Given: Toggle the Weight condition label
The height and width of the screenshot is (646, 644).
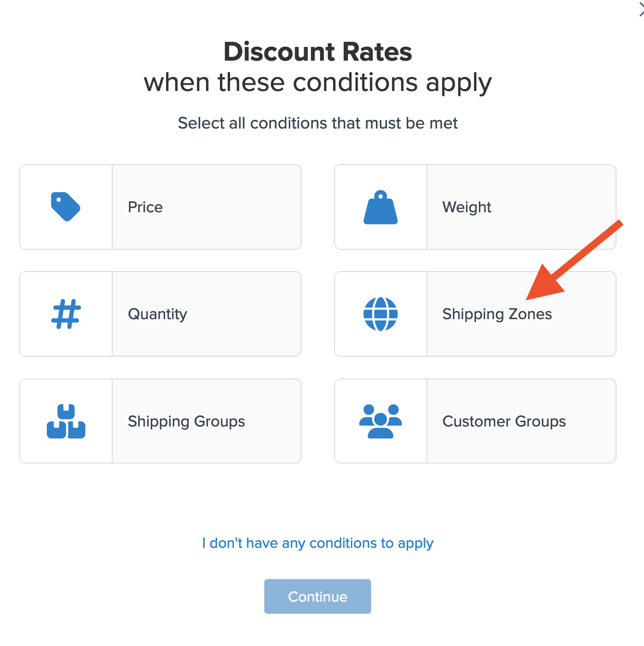Looking at the screenshot, I should [466, 207].
